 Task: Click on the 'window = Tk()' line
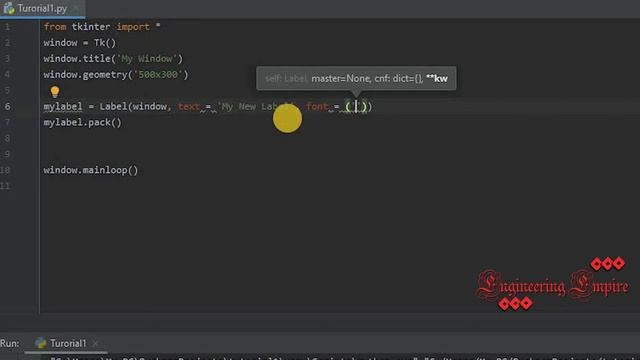pyautogui.click(x=80, y=43)
